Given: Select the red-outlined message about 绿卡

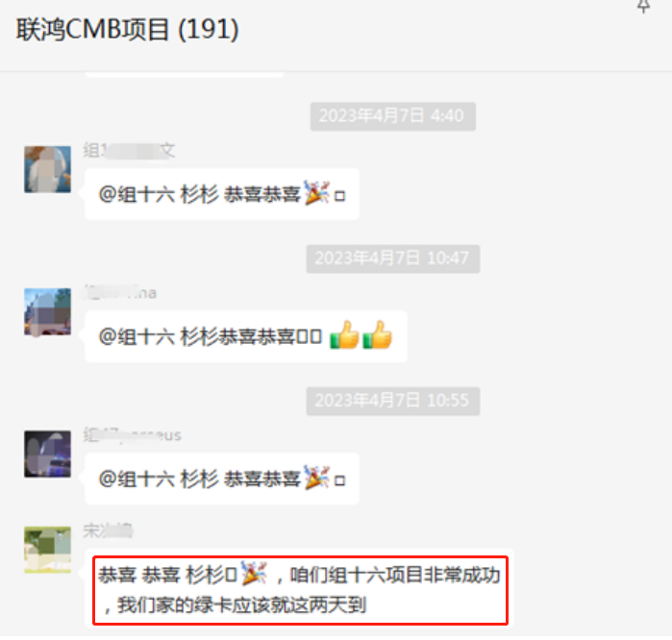Looking at the screenshot, I should coord(300,590).
